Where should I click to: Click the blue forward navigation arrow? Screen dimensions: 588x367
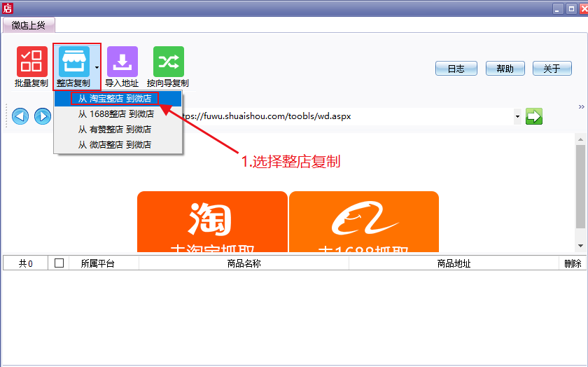pos(43,116)
